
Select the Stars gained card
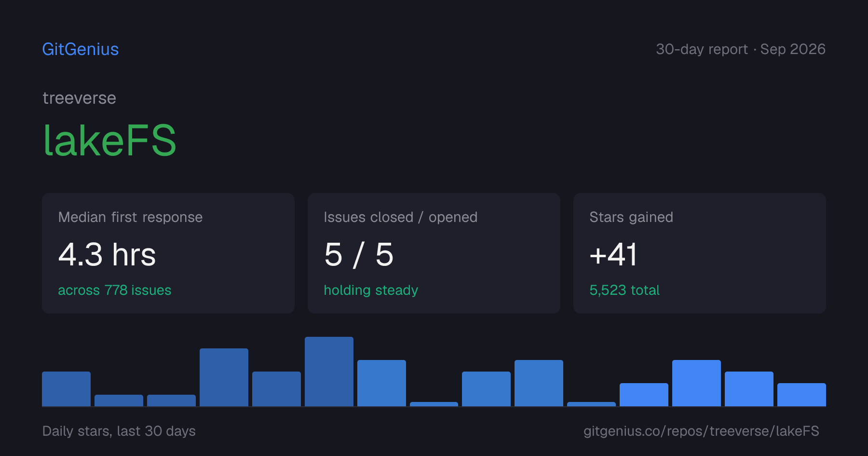click(x=700, y=253)
